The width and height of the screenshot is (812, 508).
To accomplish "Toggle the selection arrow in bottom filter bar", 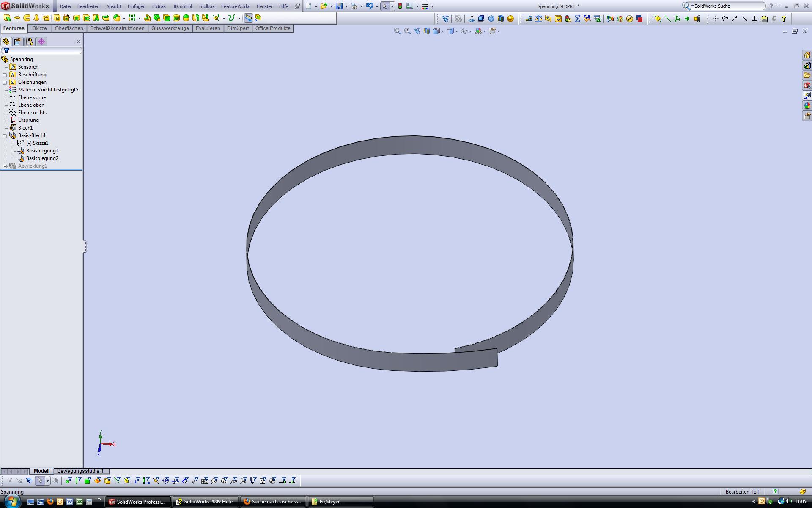I will [x=40, y=480].
